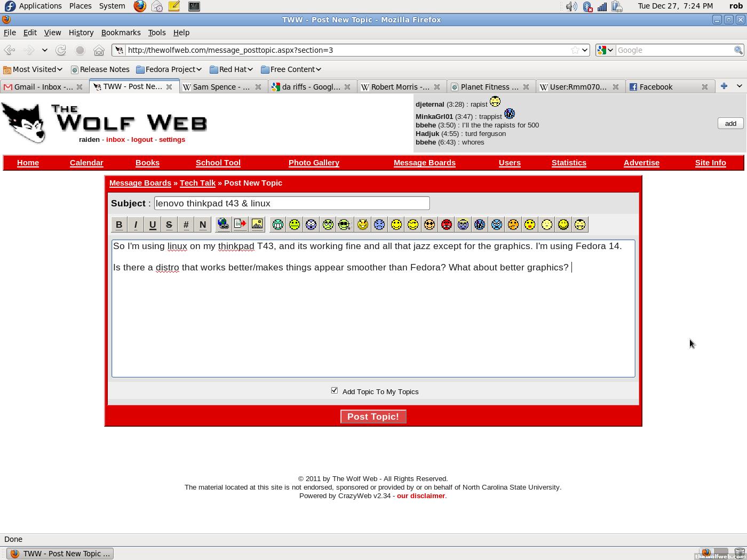Viewport: 747px width, 560px height.
Task: Click the search magnifier icon
Action: tap(738, 50)
